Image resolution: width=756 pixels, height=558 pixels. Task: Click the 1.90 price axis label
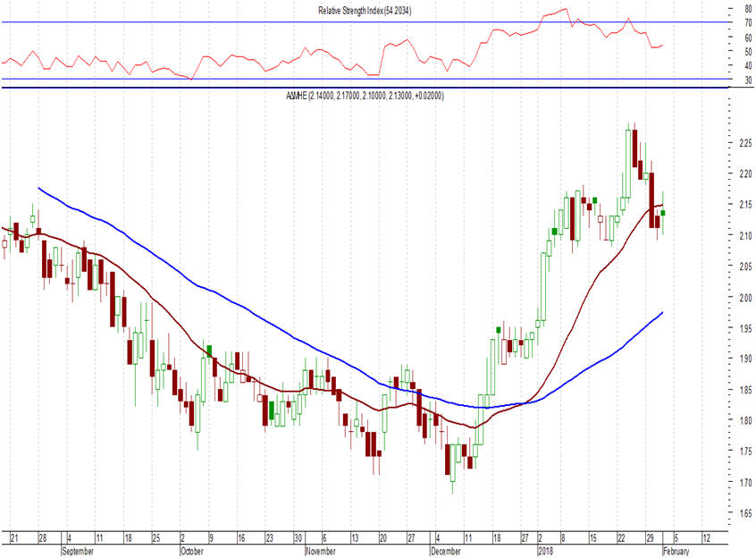(x=745, y=359)
